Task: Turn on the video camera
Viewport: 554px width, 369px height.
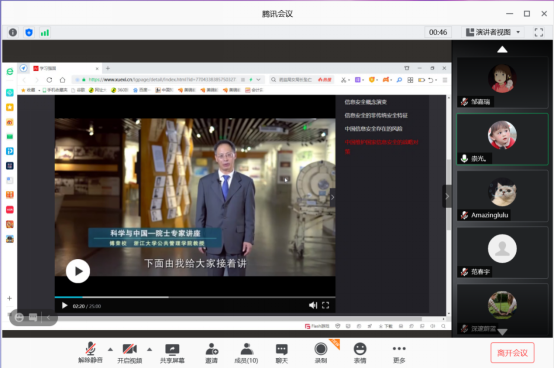Action: pyautogui.click(x=130, y=353)
